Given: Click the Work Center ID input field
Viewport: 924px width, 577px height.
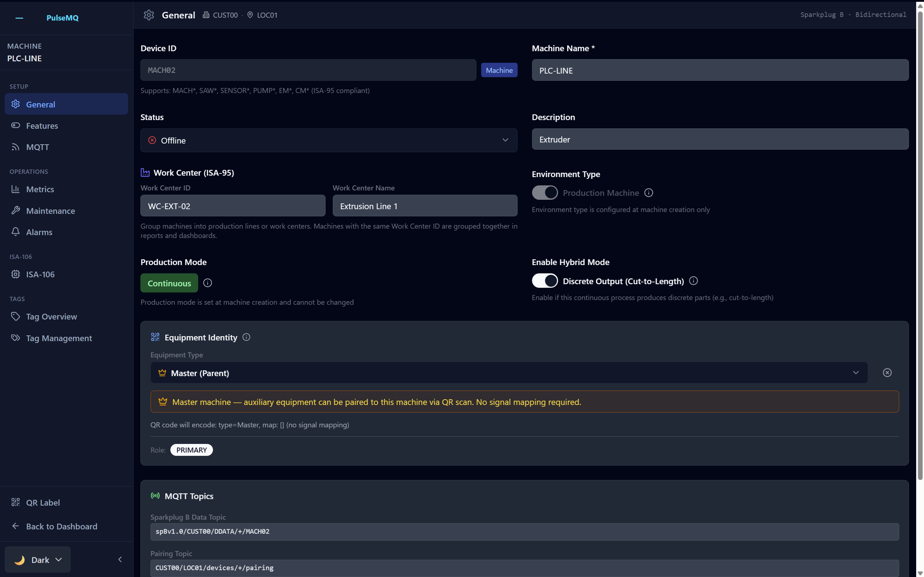Looking at the screenshot, I should 232,206.
